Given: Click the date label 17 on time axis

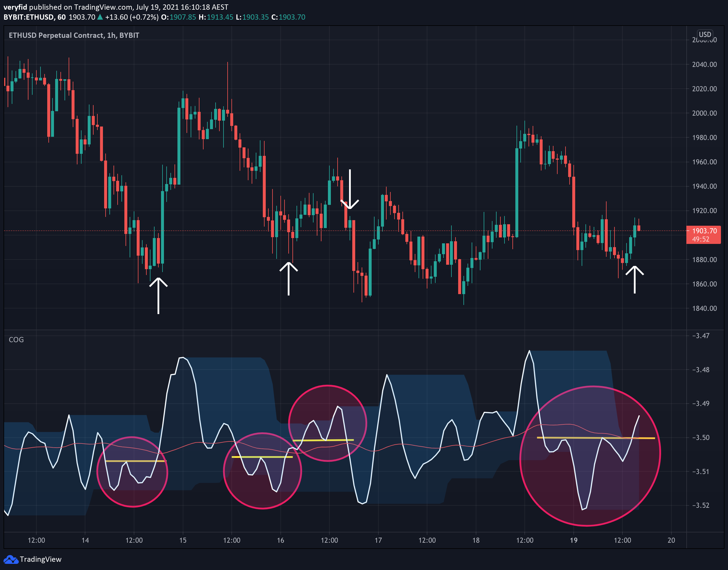Looking at the screenshot, I should pyautogui.click(x=378, y=540).
